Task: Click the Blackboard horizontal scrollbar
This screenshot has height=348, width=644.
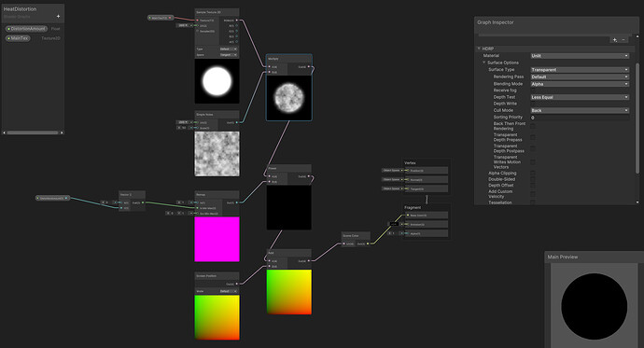Action: [x=33, y=132]
